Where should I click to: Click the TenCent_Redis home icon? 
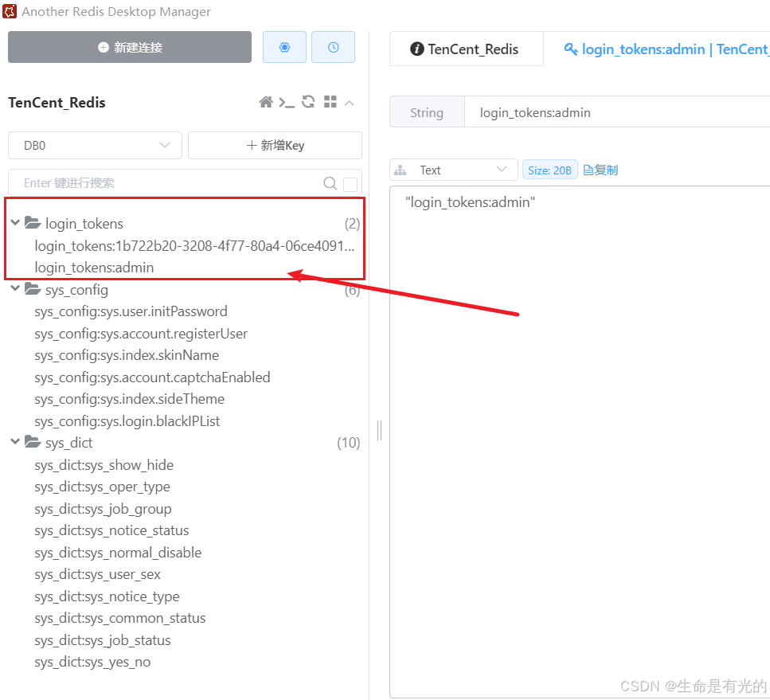(x=266, y=102)
